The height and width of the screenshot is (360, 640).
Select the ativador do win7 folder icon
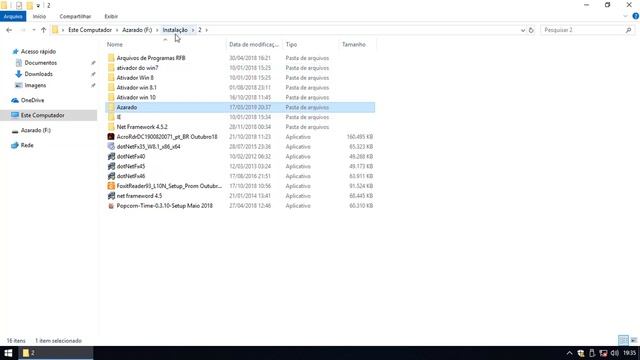(111, 68)
